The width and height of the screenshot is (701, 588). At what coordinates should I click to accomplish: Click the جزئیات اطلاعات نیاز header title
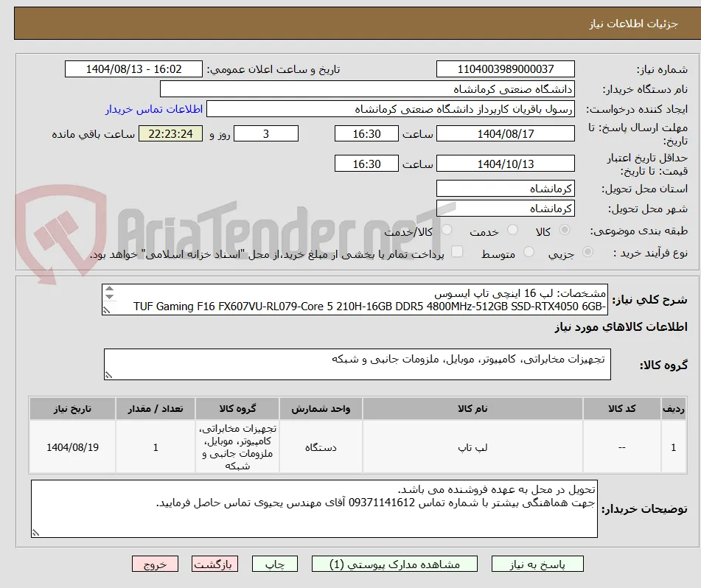click(x=633, y=24)
